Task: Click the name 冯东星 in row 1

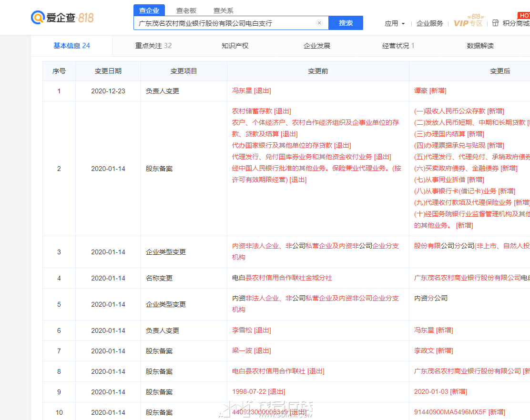Action: [x=242, y=90]
